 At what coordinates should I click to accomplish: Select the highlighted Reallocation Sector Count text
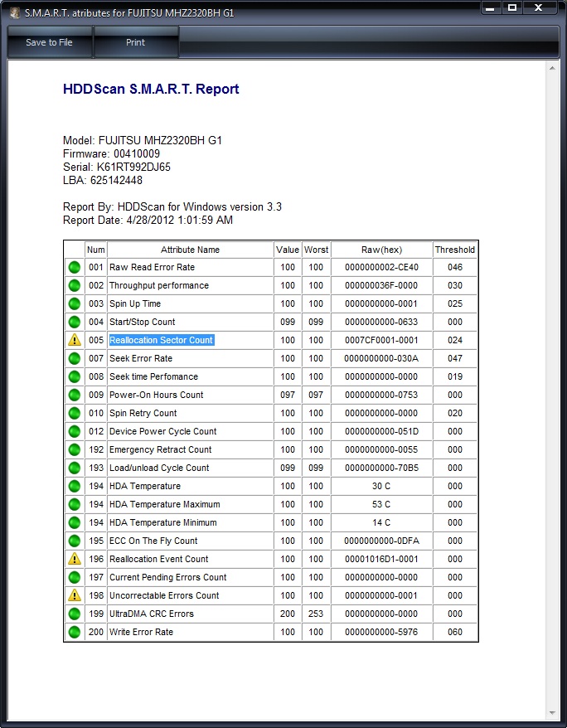tap(162, 340)
